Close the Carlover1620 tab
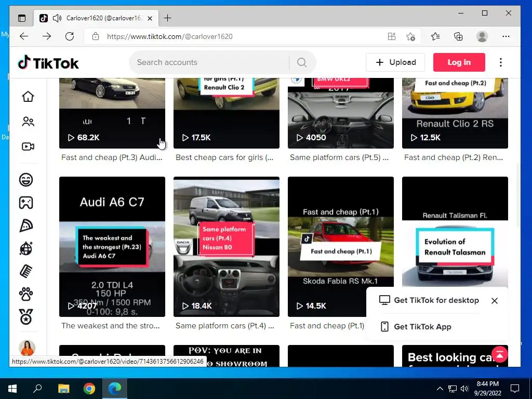The height and width of the screenshot is (399, 532). [x=150, y=18]
